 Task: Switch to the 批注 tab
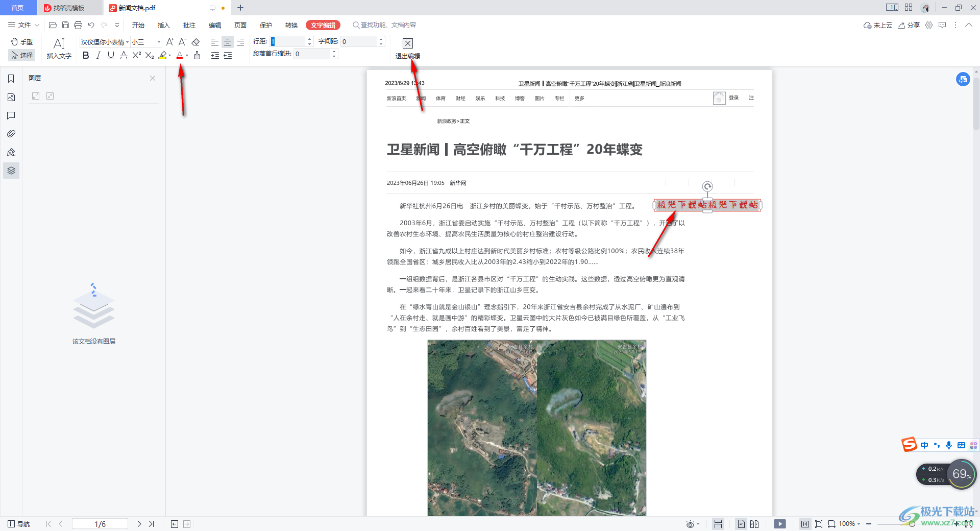coord(189,25)
